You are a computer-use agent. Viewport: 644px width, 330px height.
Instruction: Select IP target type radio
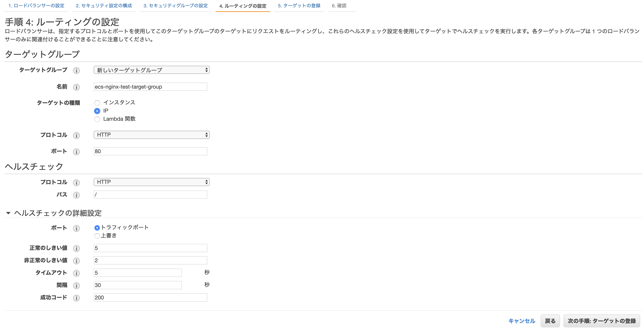pos(97,111)
